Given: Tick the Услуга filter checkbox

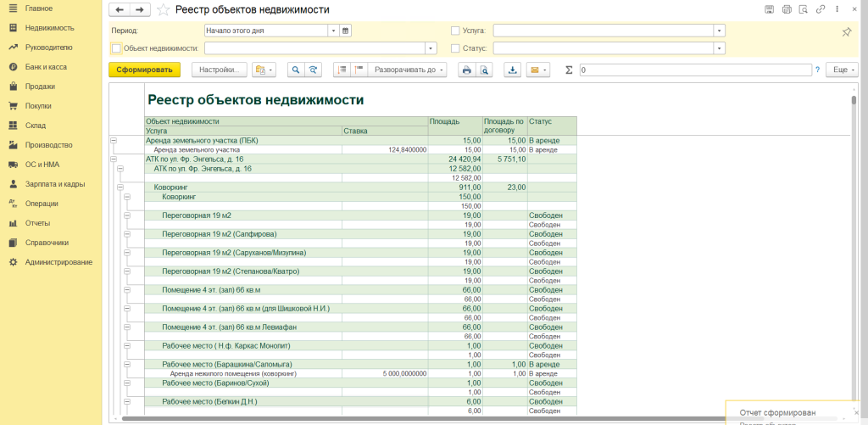Looking at the screenshot, I should tap(456, 31).
